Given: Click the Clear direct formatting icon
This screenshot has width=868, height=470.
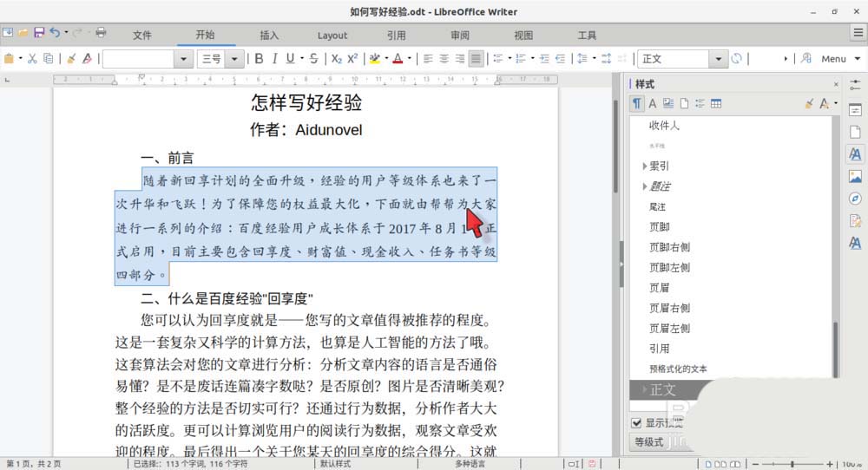Looking at the screenshot, I should tap(87, 59).
